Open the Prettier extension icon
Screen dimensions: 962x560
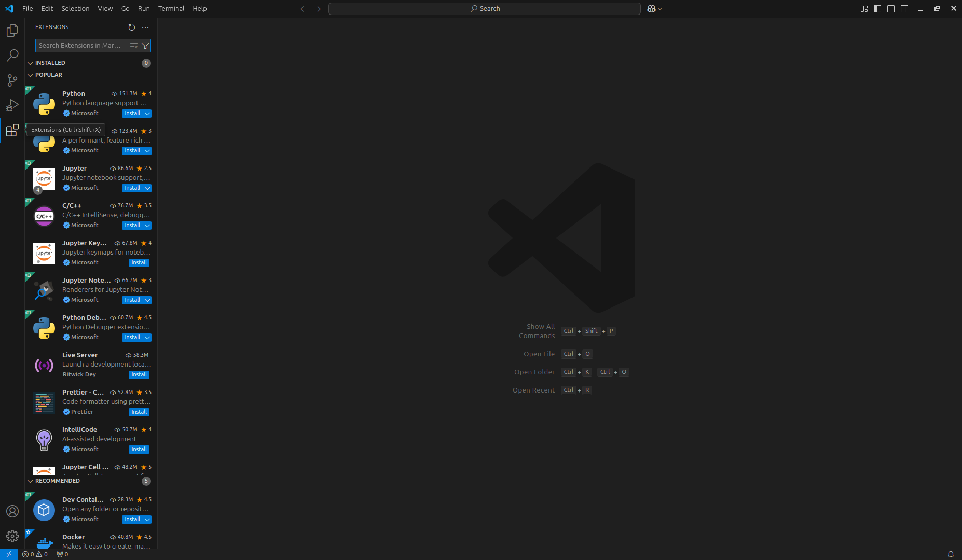point(44,403)
